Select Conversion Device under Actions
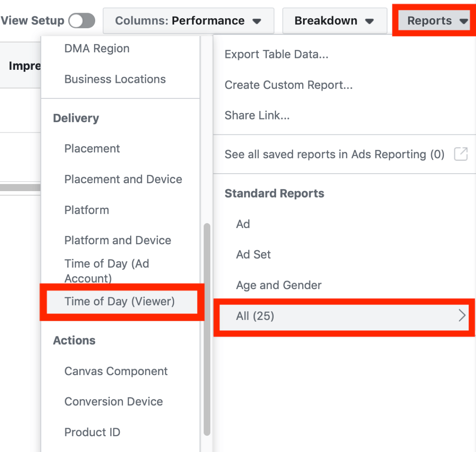This screenshot has height=452, width=476. (113, 402)
